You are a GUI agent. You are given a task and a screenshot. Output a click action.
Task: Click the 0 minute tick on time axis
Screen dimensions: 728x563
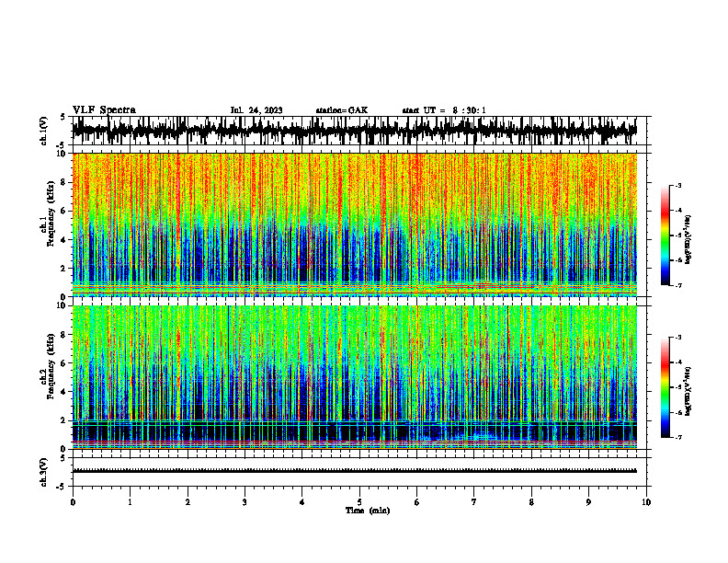[x=73, y=502]
